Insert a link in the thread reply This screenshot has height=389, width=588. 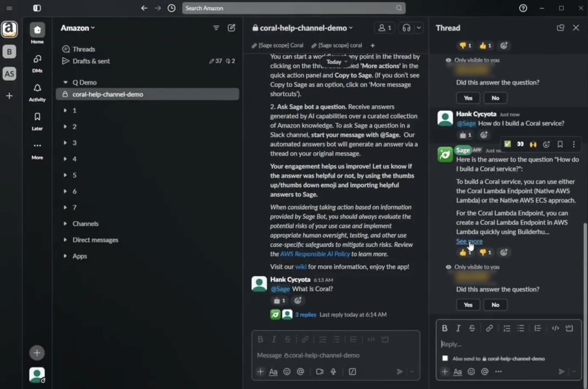489,328
